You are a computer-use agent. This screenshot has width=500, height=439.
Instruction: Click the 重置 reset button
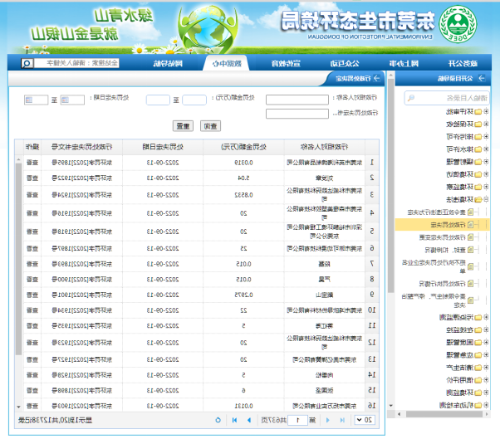183,126
